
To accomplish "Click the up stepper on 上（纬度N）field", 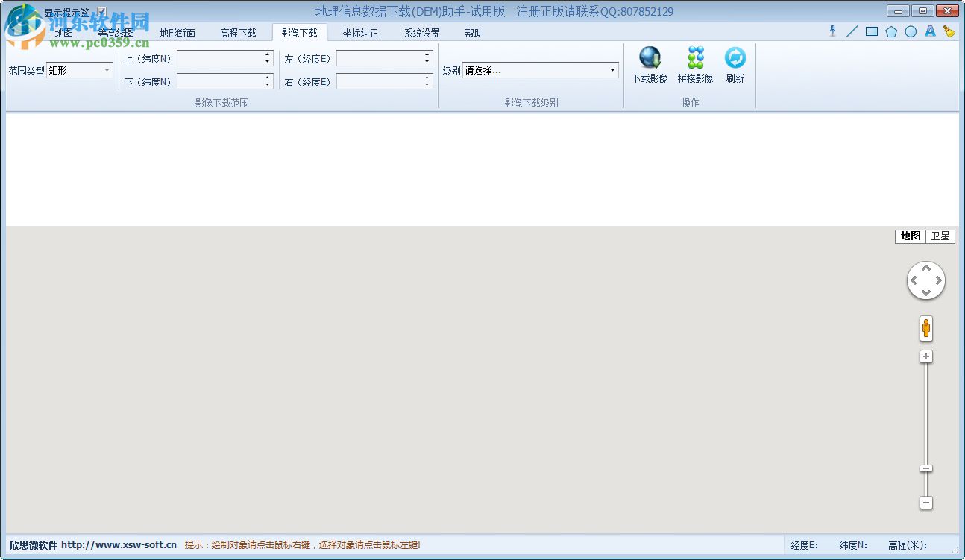I will [266, 54].
